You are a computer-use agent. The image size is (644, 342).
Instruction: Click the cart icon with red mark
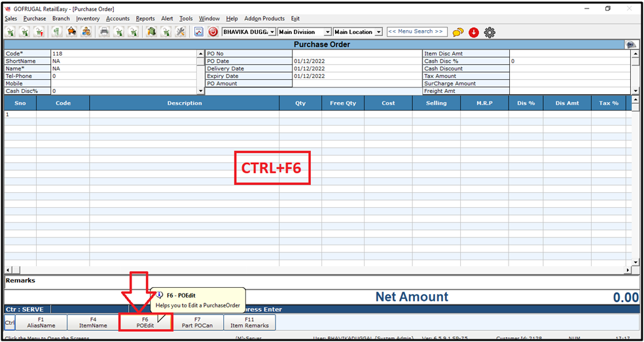pyautogui.click(x=39, y=31)
